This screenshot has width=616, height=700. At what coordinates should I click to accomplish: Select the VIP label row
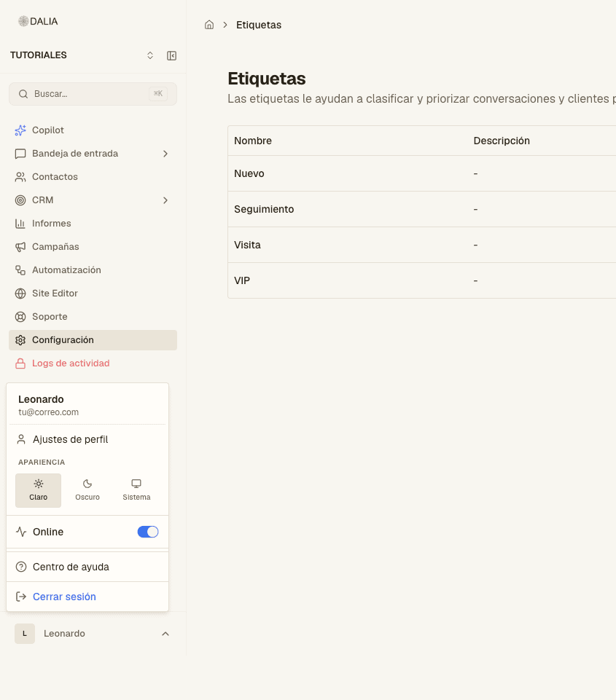421,281
